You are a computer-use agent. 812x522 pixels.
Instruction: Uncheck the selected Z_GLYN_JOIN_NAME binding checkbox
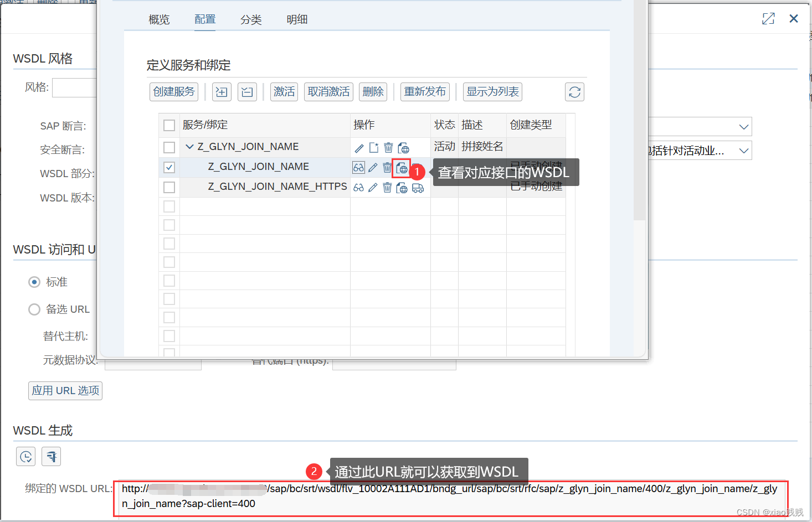click(169, 167)
